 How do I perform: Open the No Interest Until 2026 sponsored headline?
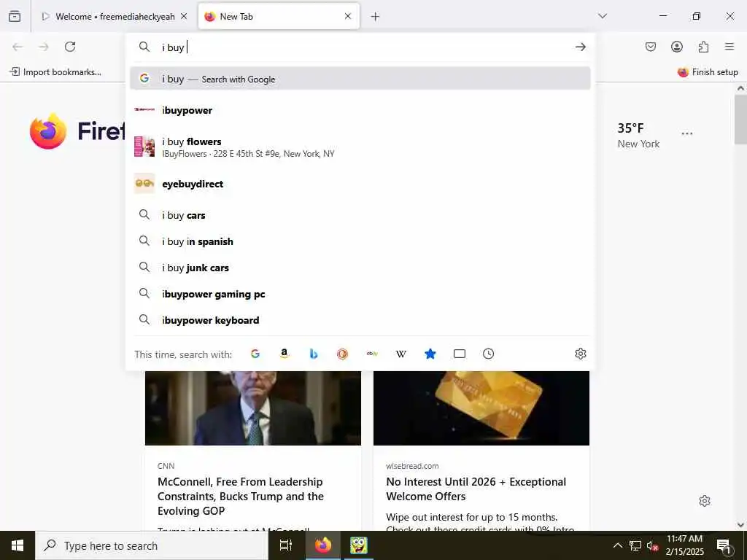[x=476, y=489]
